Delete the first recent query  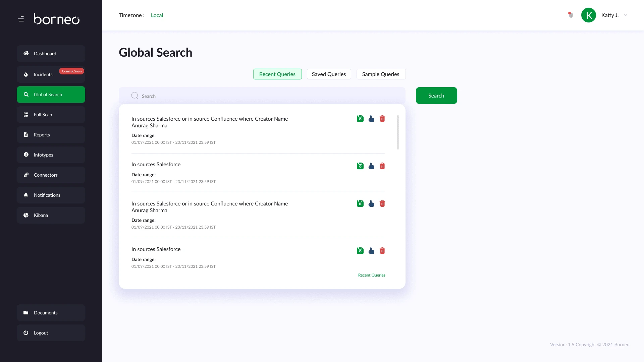[x=382, y=119]
